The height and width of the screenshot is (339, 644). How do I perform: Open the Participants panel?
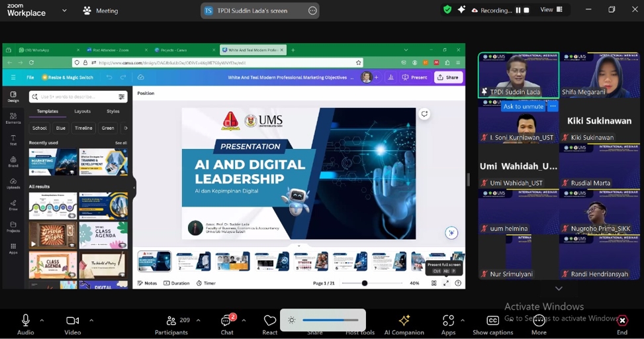[x=171, y=324]
